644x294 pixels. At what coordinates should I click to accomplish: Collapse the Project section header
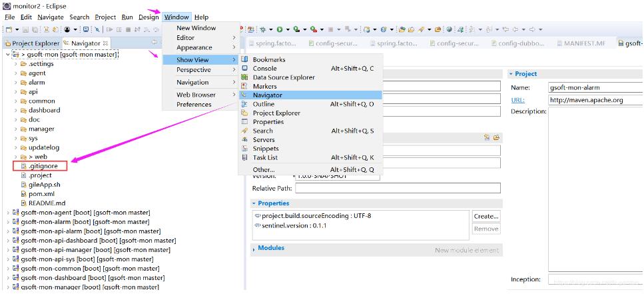click(511, 74)
